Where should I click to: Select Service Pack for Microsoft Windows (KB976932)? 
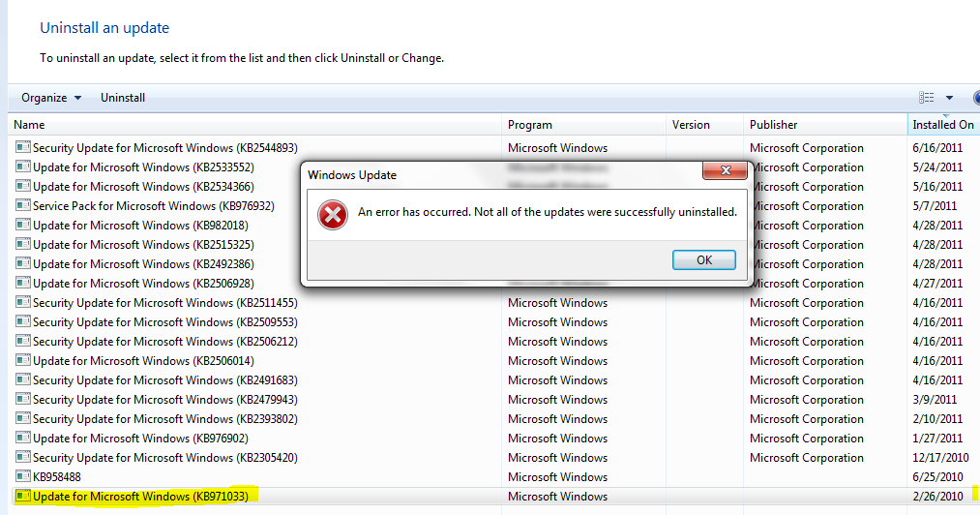[x=153, y=206]
